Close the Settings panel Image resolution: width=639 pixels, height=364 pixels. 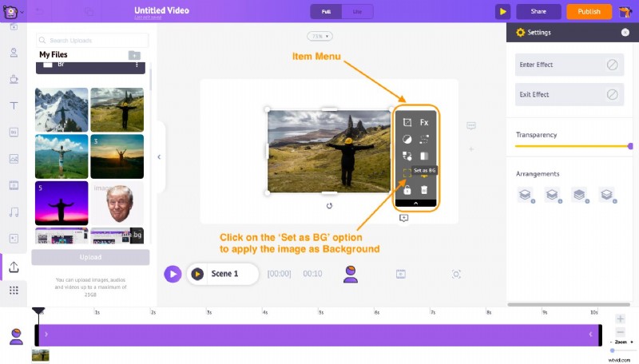point(625,33)
